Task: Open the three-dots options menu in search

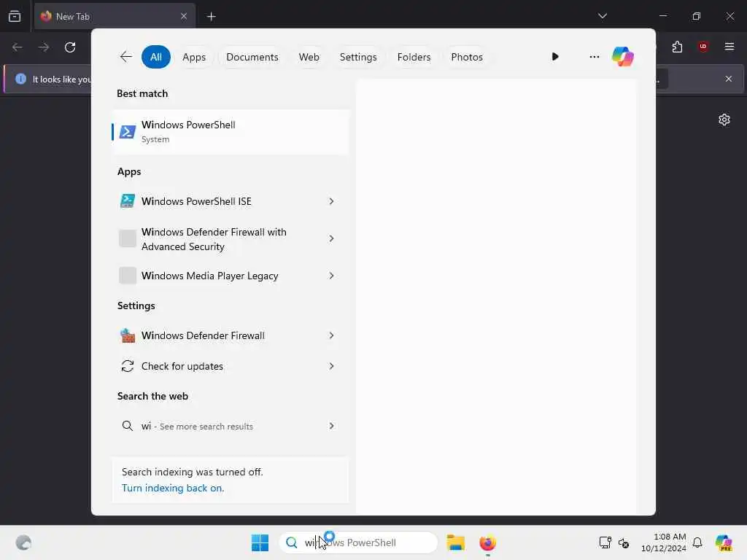Action: coord(594,57)
